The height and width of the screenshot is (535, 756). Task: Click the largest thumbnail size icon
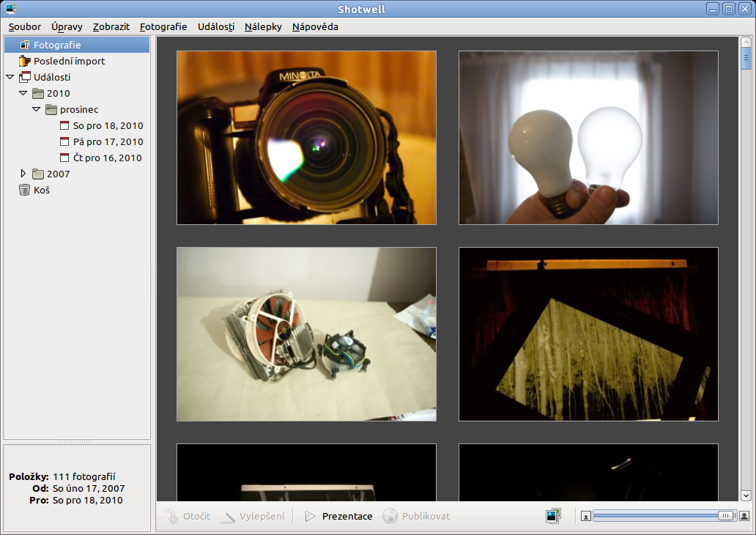744,516
